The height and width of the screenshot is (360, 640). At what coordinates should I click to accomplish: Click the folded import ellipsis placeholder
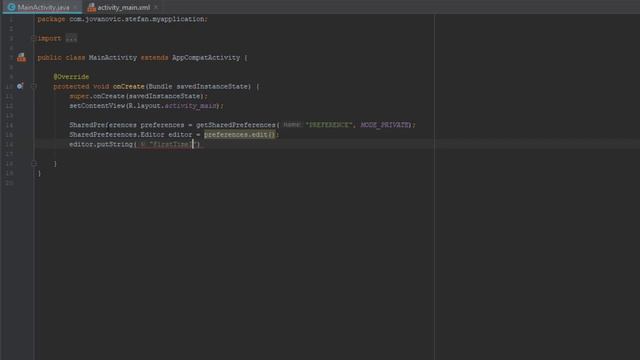point(71,38)
